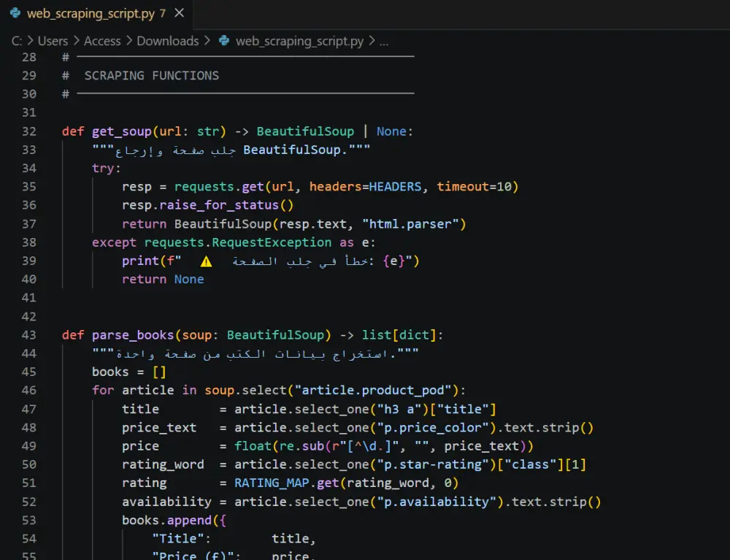Click the "p.price_color" selector string
Image resolution: width=730 pixels, height=560 pixels.
click(x=432, y=428)
